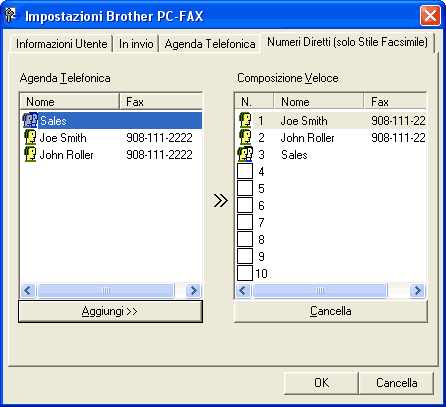Select empty speed dial slot 7 box
The image size is (446, 407).
coord(245,222)
